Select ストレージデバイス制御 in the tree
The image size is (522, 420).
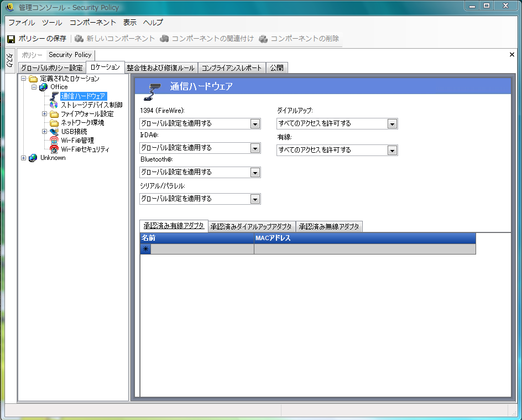click(x=92, y=105)
